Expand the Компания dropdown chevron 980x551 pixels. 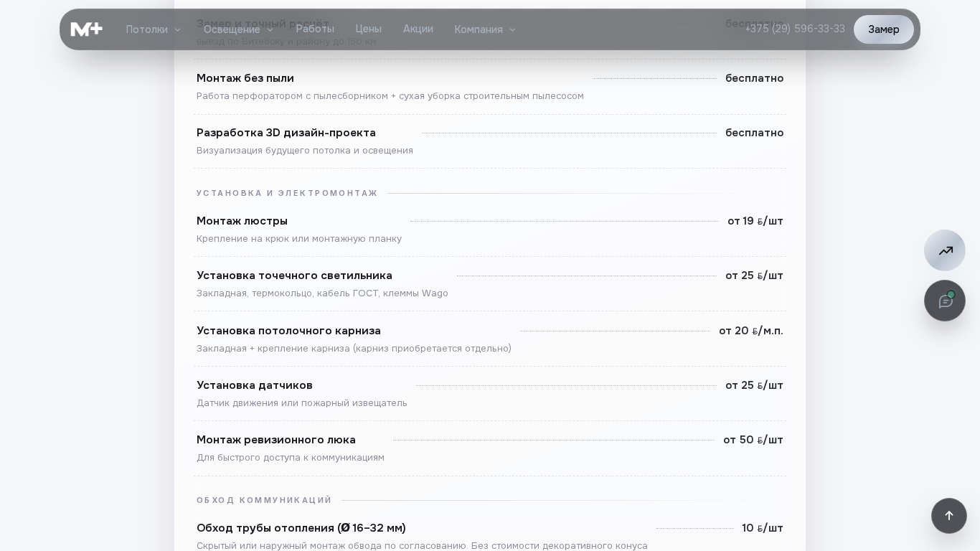pyautogui.click(x=513, y=30)
